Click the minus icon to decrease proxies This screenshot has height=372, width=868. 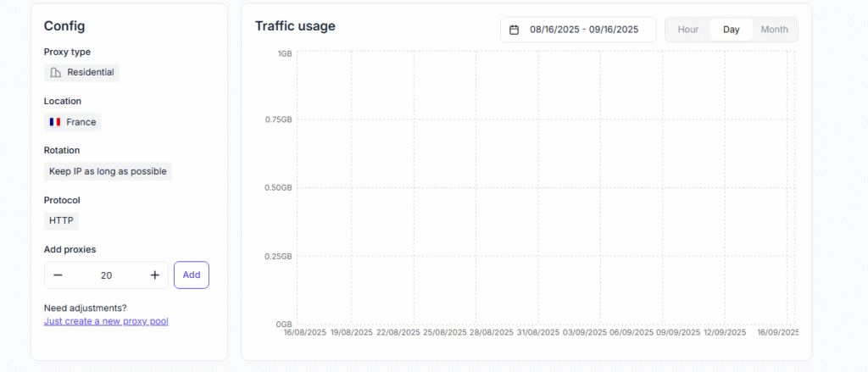pyautogui.click(x=58, y=275)
